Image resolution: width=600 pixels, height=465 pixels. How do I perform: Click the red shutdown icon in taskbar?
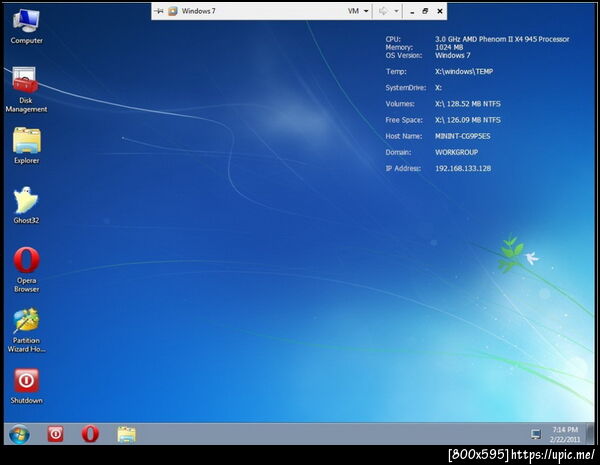tap(55, 434)
